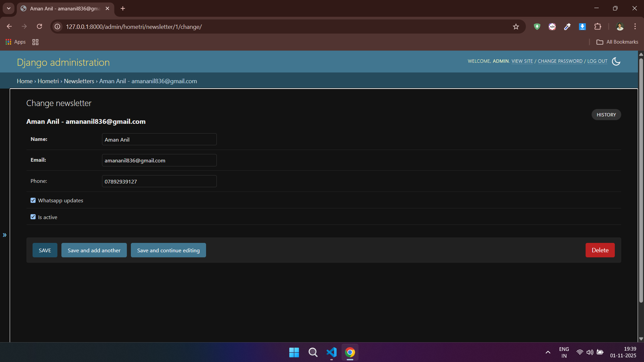Screen dimensions: 644x362
Task: Go to Newsletters breadcrumb
Action: [x=79, y=81]
